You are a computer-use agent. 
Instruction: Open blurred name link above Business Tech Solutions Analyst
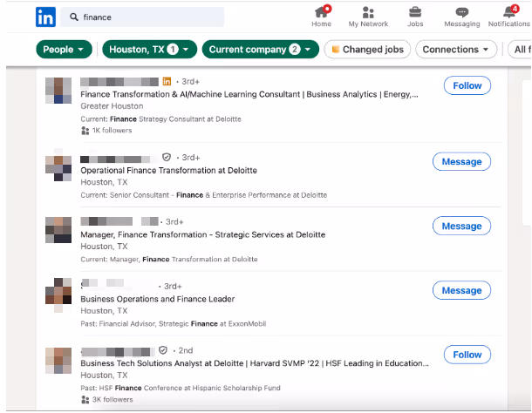118,352
